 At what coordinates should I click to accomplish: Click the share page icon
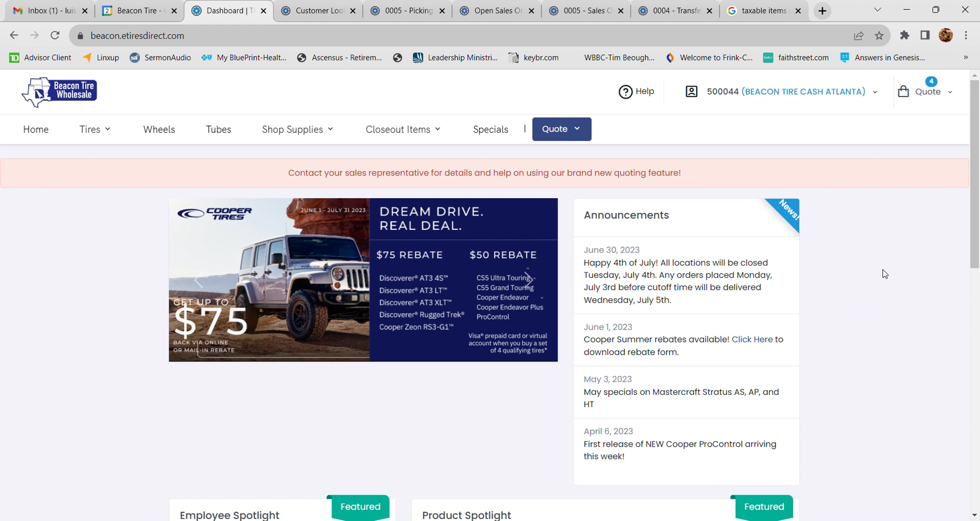[858, 36]
